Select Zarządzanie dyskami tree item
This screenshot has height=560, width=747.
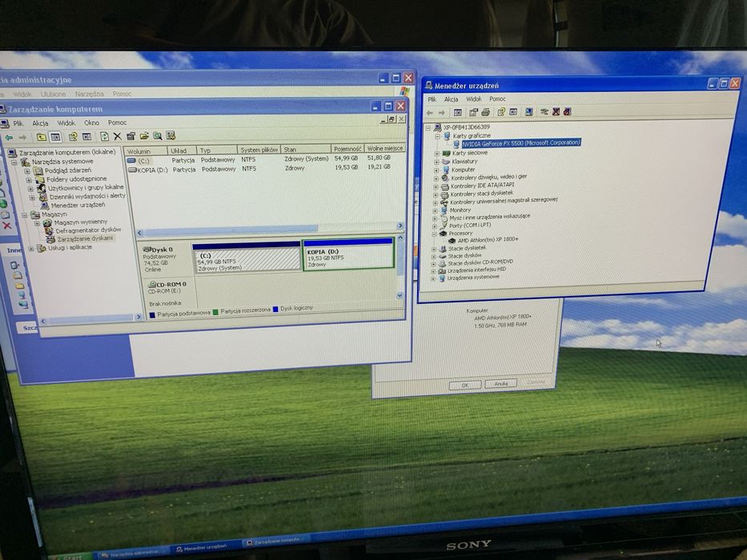pos(85,238)
